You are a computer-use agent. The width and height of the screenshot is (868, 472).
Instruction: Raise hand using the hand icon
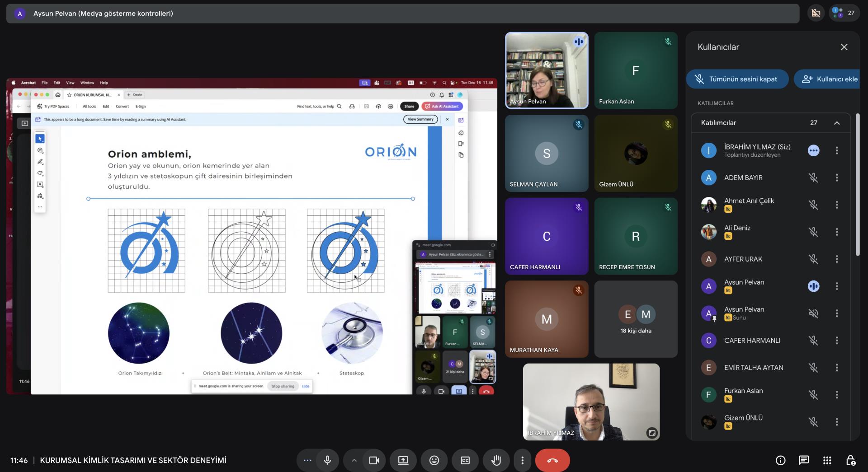point(496,460)
